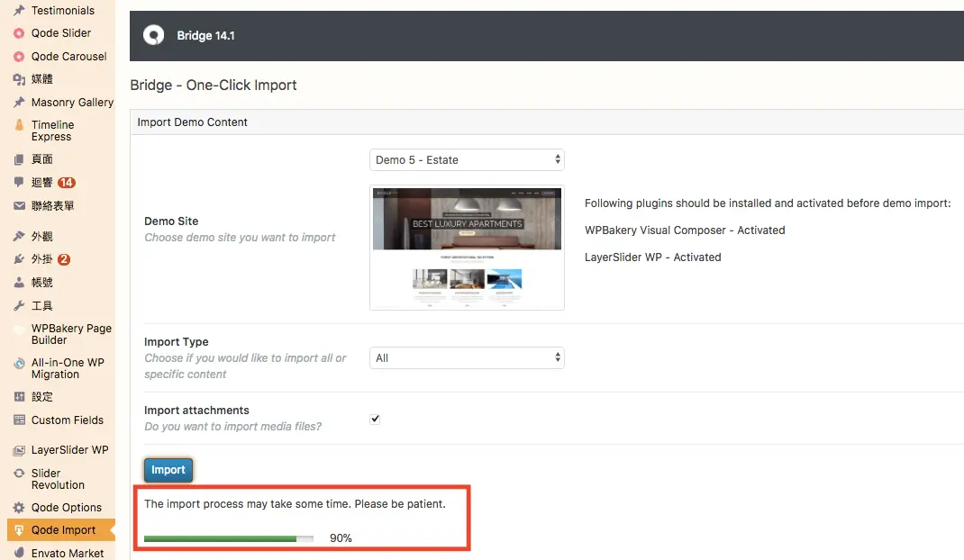964x560 pixels.
Task: Uncheck the Import attachments checkbox
Action: tap(375, 419)
